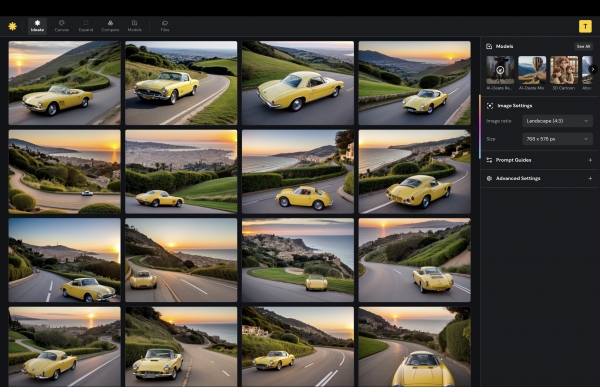This screenshot has width=600, height=387.
Task: Open bottom-row close-up car hood image
Action: point(414,347)
